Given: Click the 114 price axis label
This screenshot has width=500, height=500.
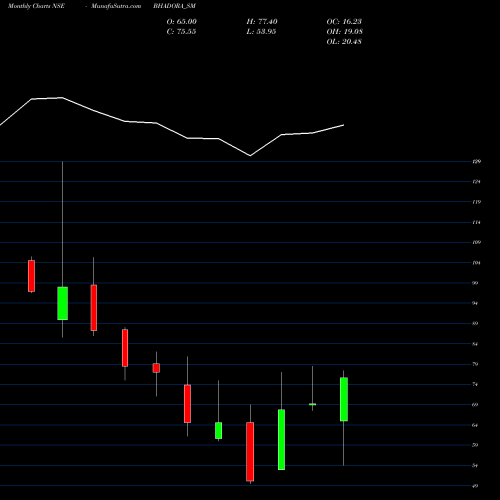Looking at the screenshot, I should coord(477,222).
